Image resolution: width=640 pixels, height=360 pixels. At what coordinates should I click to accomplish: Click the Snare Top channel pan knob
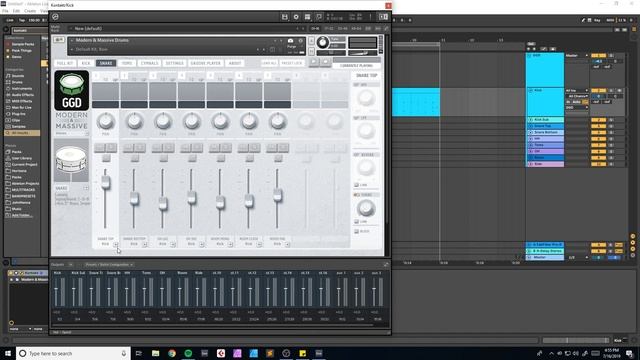coord(106,121)
